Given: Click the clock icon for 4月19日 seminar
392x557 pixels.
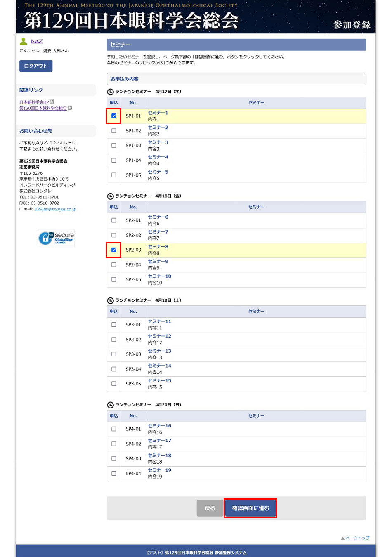Looking at the screenshot, I should pos(110,301).
